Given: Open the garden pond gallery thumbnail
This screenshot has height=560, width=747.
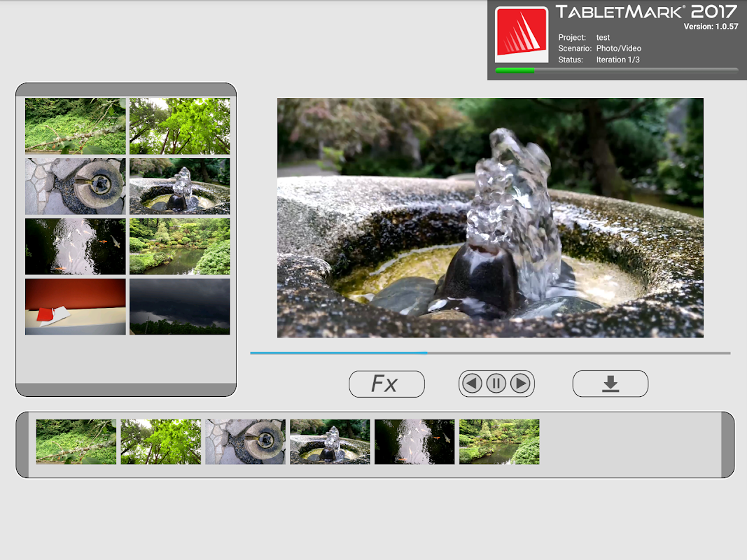Looking at the screenshot, I should pyautogui.click(x=180, y=246).
